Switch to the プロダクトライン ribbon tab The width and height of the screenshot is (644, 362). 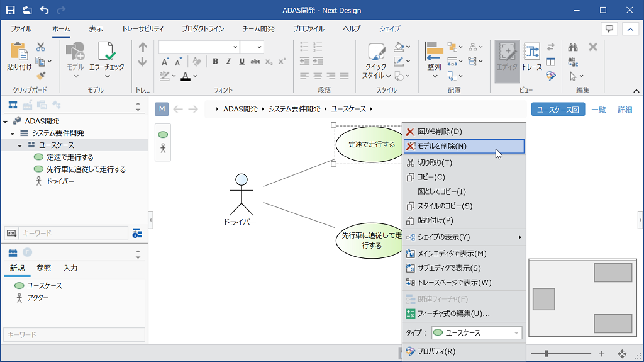[x=203, y=29]
